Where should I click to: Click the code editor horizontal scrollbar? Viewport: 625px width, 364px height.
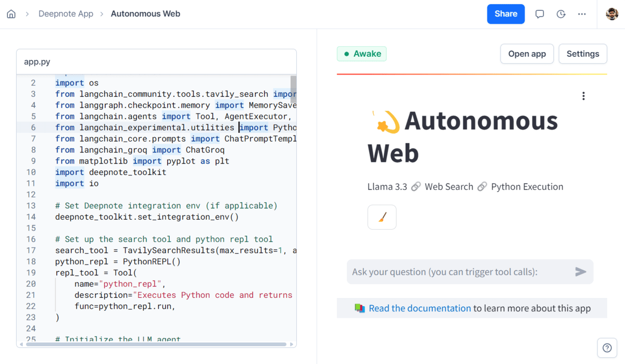tap(156, 344)
